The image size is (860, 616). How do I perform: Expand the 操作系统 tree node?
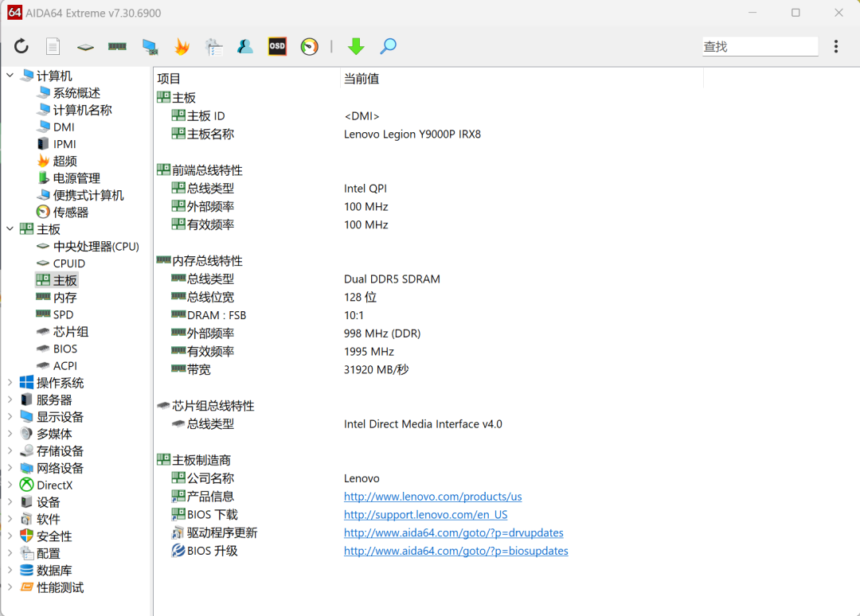coord(10,382)
